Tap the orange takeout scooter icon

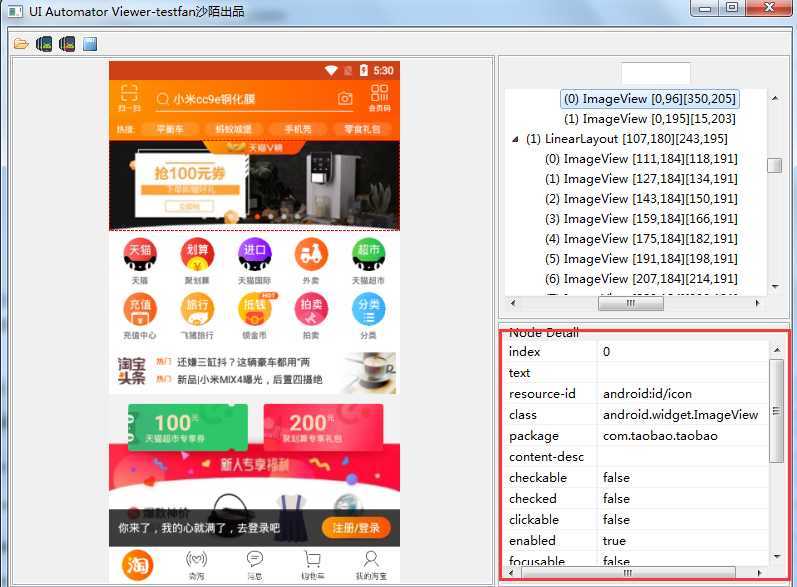[311, 254]
